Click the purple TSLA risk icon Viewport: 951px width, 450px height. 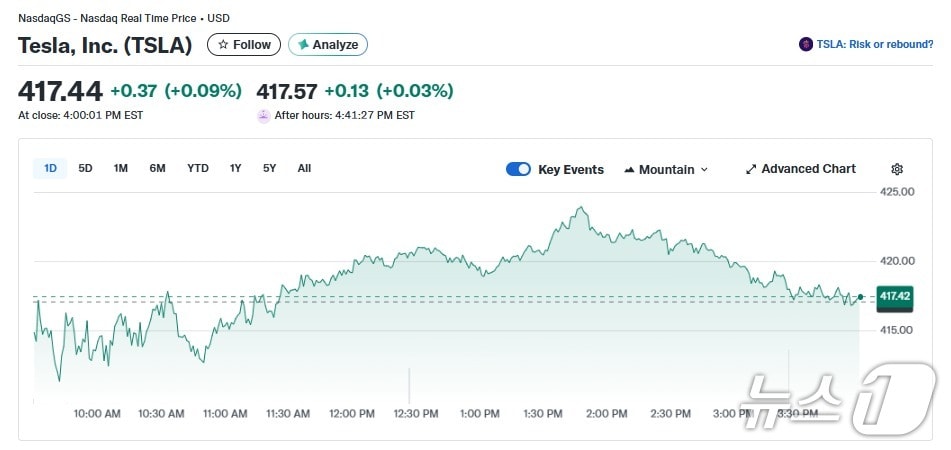806,45
